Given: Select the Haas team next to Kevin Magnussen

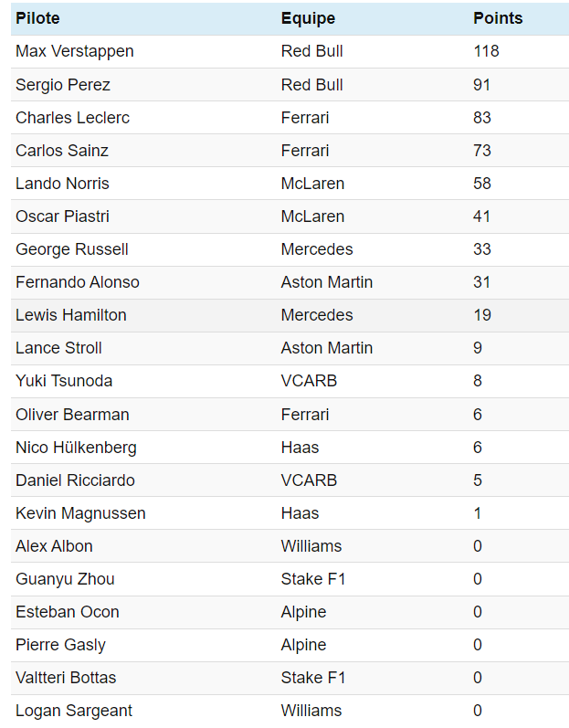Looking at the screenshot, I should pyautogui.click(x=300, y=513).
